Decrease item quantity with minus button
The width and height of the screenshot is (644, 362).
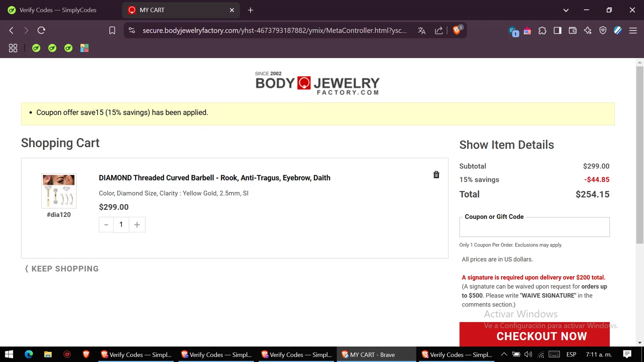point(106,225)
